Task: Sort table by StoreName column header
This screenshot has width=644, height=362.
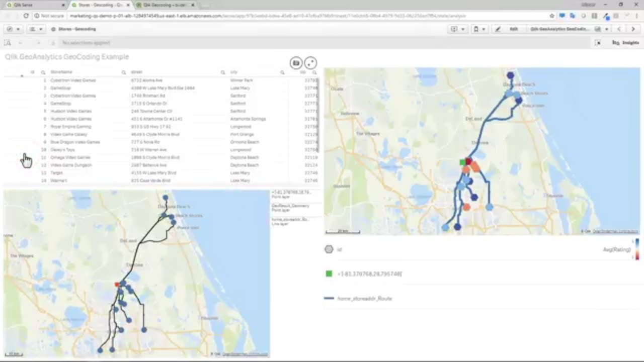Action: 61,72
